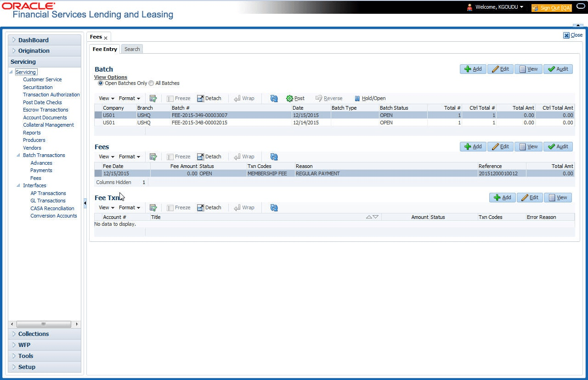
Task: Select Open Batches Only radio button
Action: 101,84
